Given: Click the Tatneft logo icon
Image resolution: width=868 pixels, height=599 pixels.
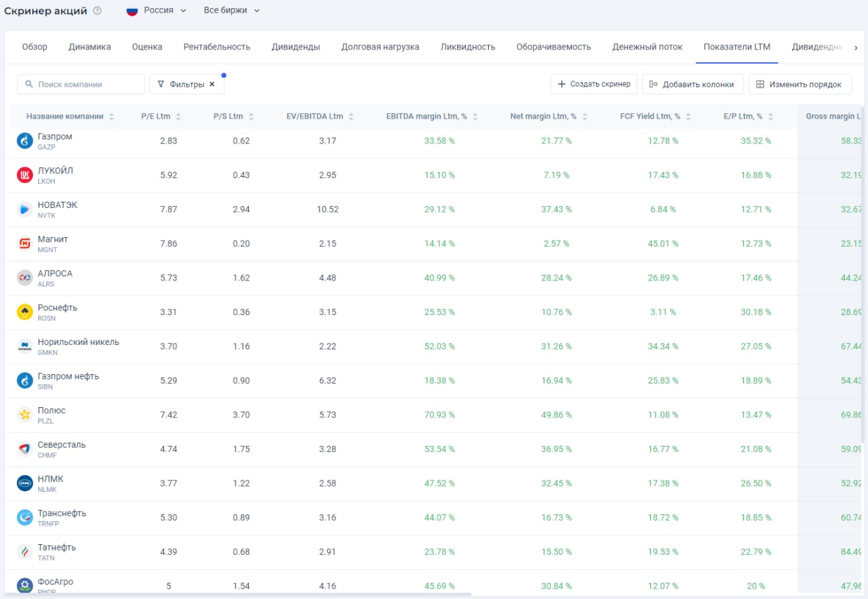Looking at the screenshot, I should pos(25,552).
